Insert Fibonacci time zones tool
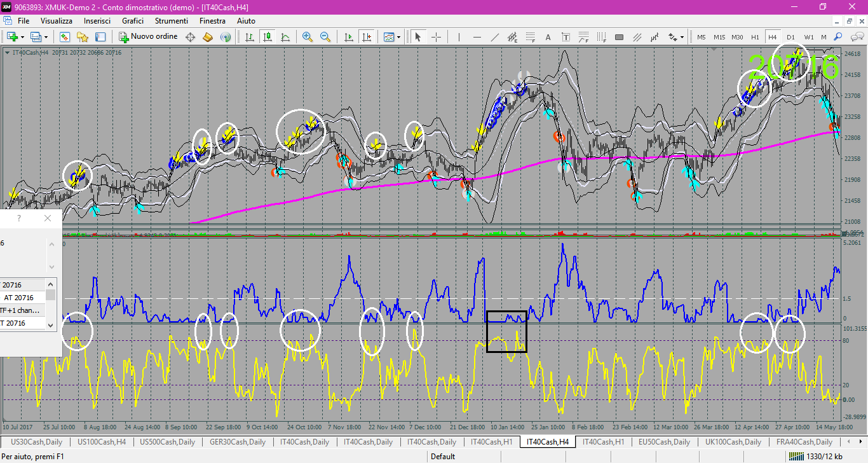The height and width of the screenshot is (463, 868). 601,37
